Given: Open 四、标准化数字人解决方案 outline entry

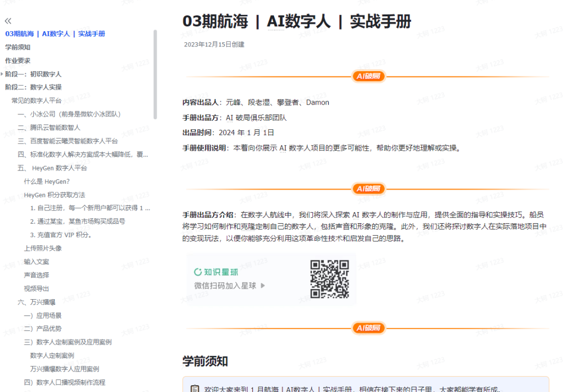Looking at the screenshot, I should coord(83,155).
